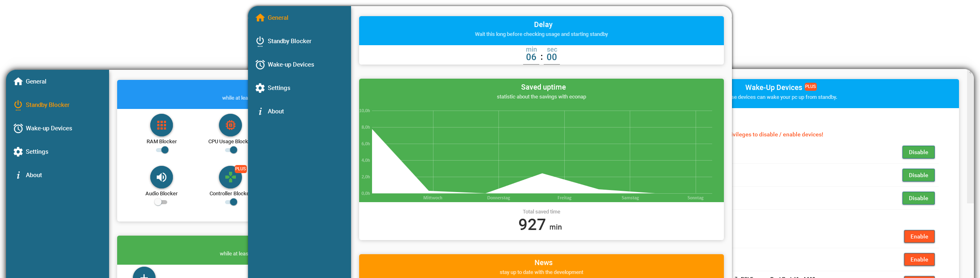Click the lower full orange Enable button

pyautogui.click(x=919, y=259)
